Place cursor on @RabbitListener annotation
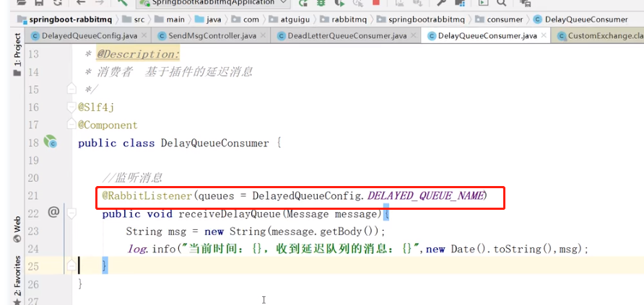 tap(147, 196)
